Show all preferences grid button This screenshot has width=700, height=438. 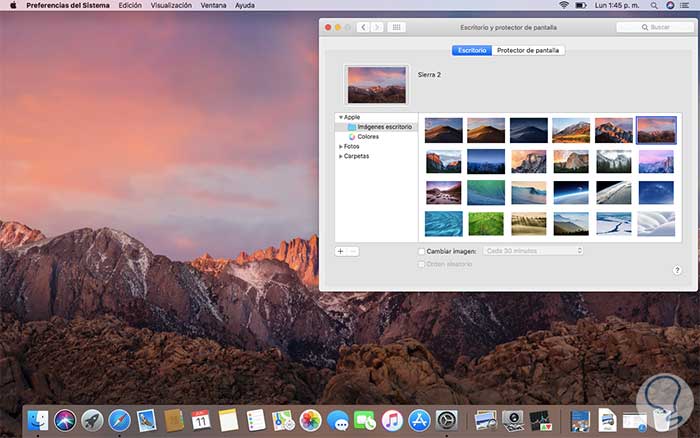click(396, 27)
